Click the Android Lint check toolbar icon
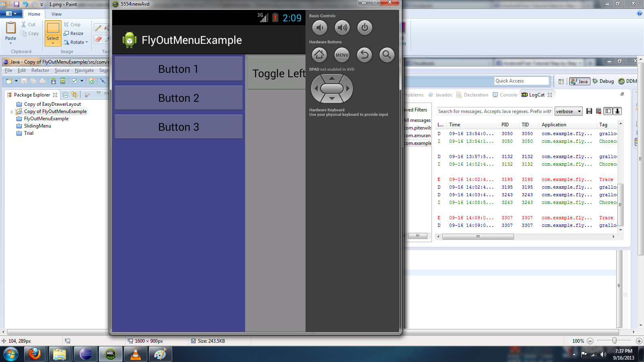 tap(74, 81)
